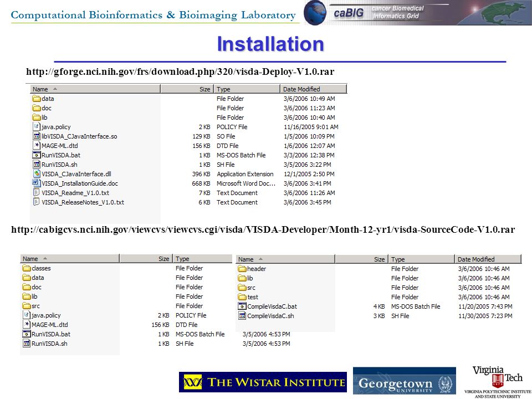The image size is (532, 399).
Task: Click the libVISDA_CJavaInterface.so file icon
Action: (37, 136)
